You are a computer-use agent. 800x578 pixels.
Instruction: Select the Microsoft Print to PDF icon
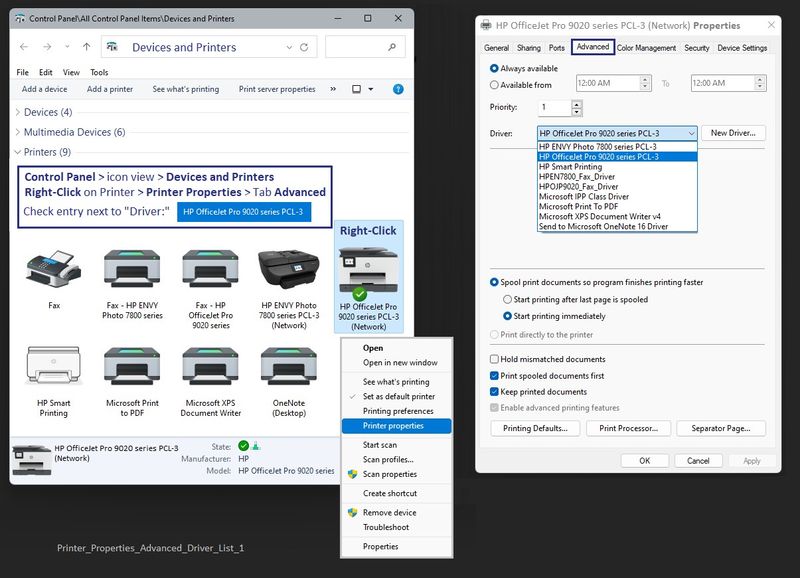point(132,367)
